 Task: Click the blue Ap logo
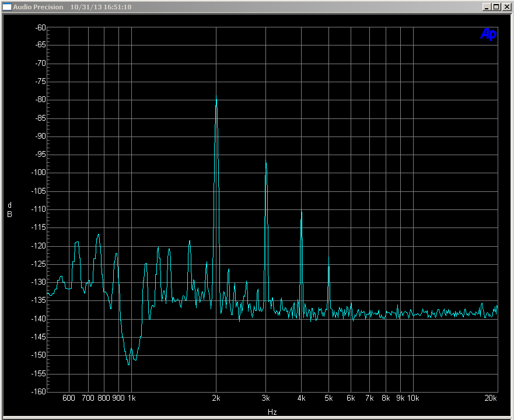pos(488,34)
